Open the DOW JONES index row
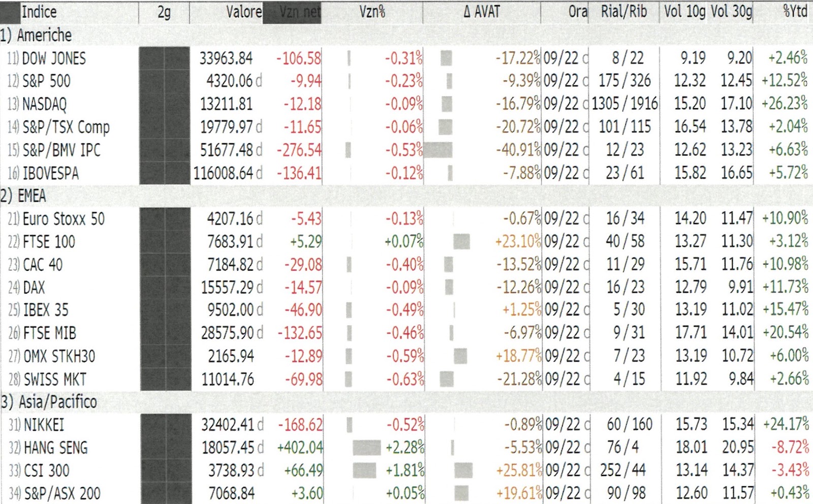This screenshot has width=813, height=504. (x=407, y=58)
